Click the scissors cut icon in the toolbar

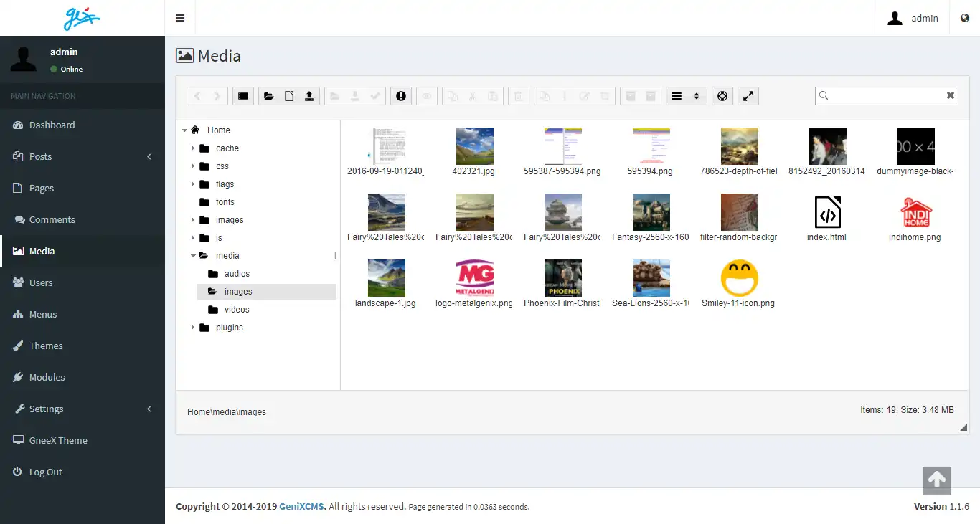click(473, 96)
